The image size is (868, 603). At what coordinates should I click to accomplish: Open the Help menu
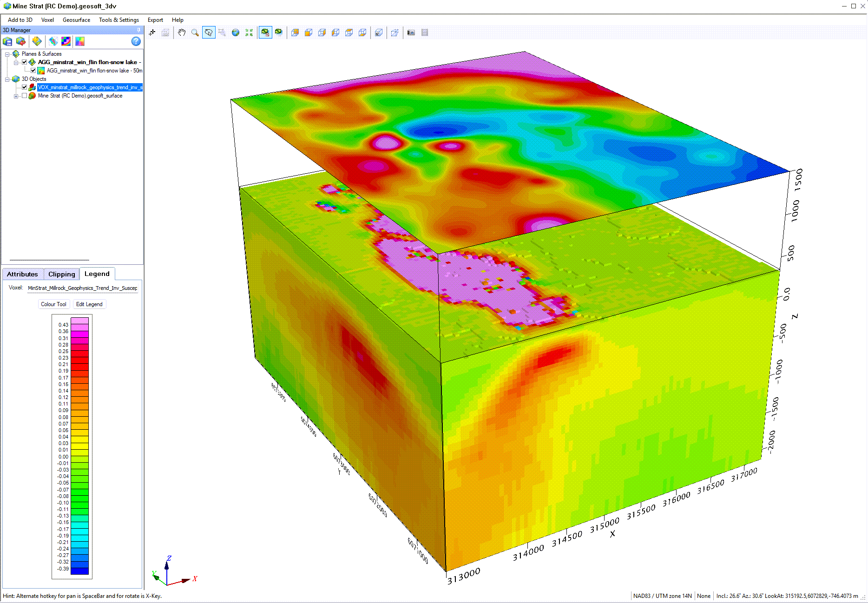coord(178,20)
